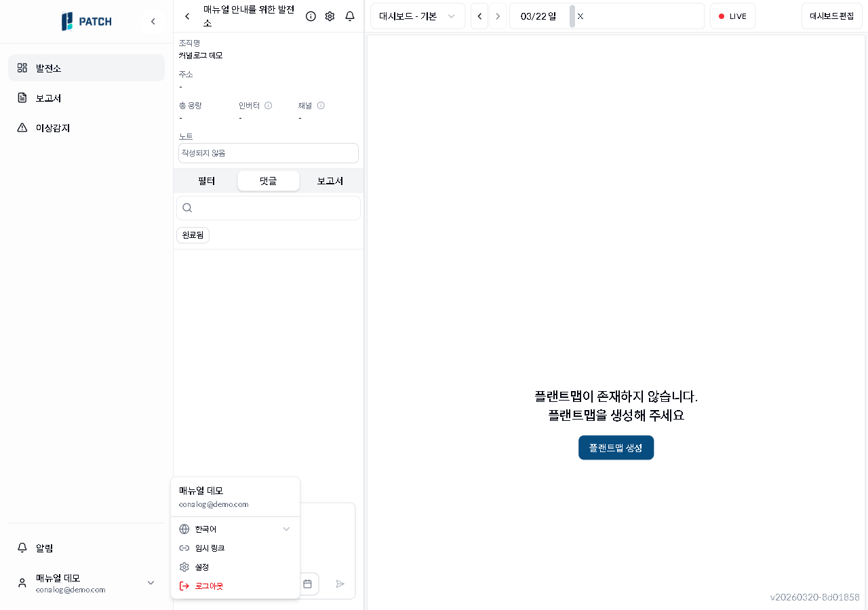Toggle the 완료됨 filter chip

192,235
